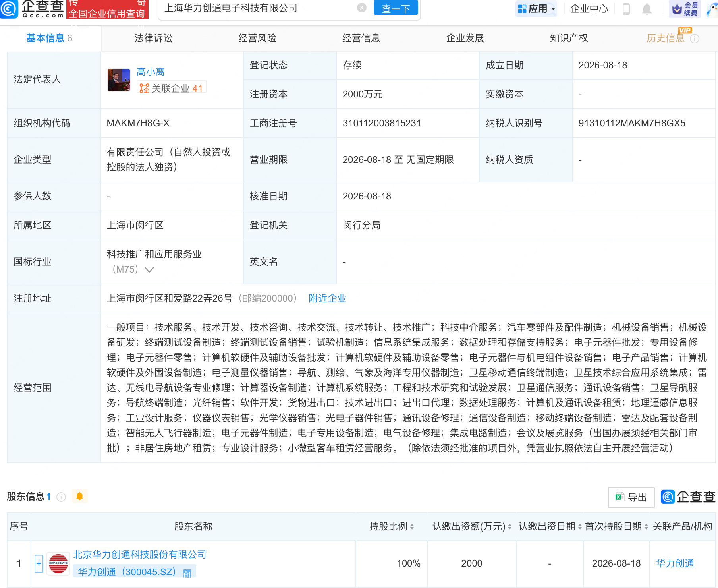Select organization code MAKM7H8G-X
Screen dimensions: 718x588
coord(138,123)
